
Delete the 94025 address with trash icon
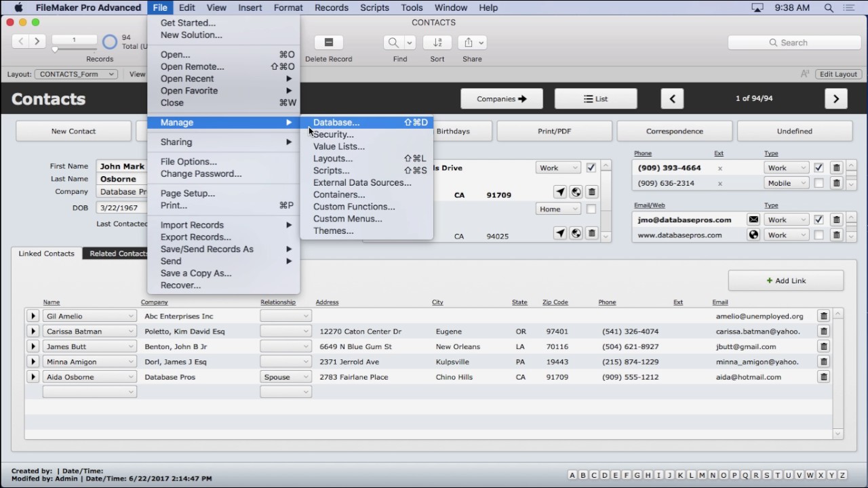(x=592, y=233)
